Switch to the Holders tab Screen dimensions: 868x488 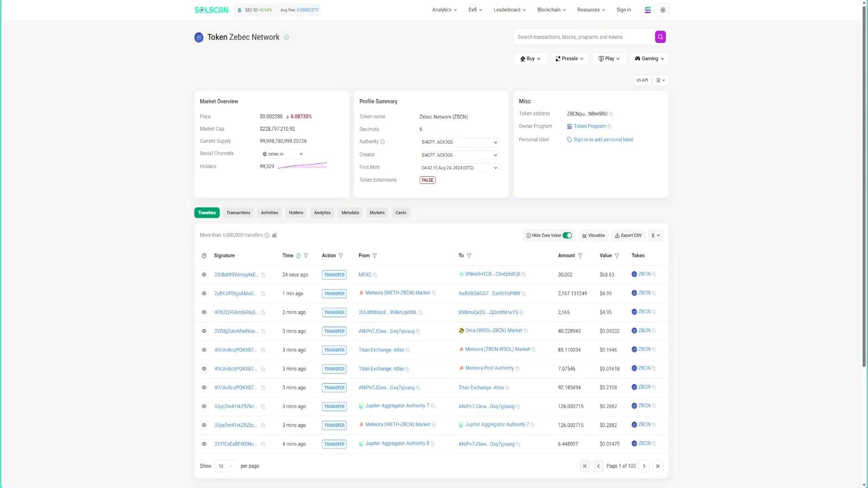click(x=296, y=213)
